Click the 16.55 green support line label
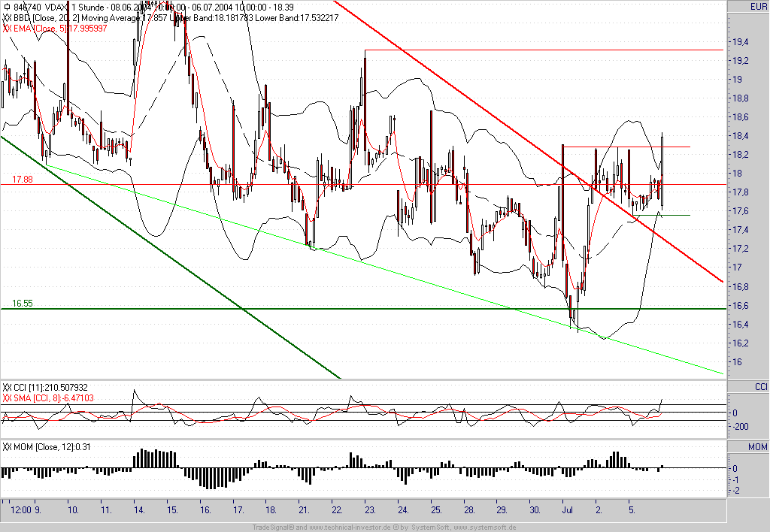The width and height of the screenshot is (770, 532). 22,304
